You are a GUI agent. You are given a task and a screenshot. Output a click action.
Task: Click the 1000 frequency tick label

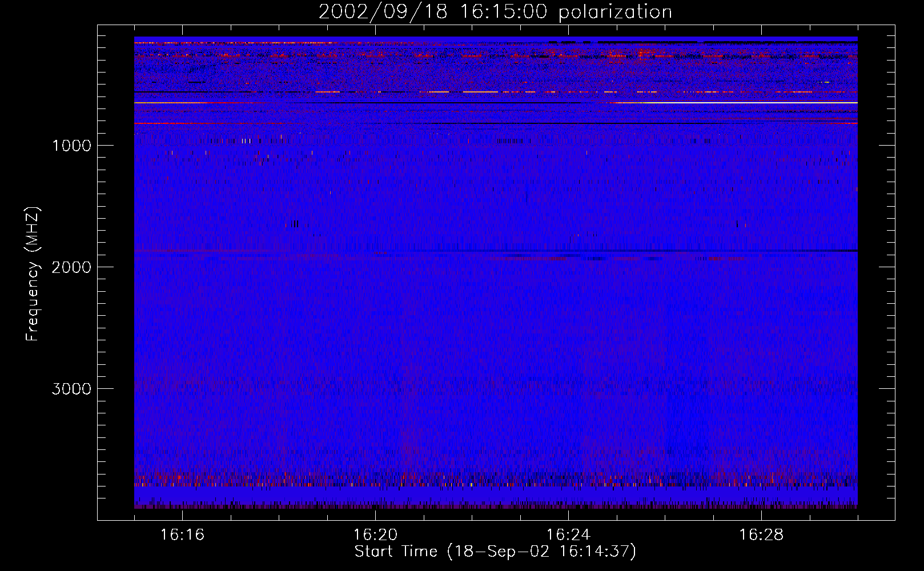coord(71,146)
